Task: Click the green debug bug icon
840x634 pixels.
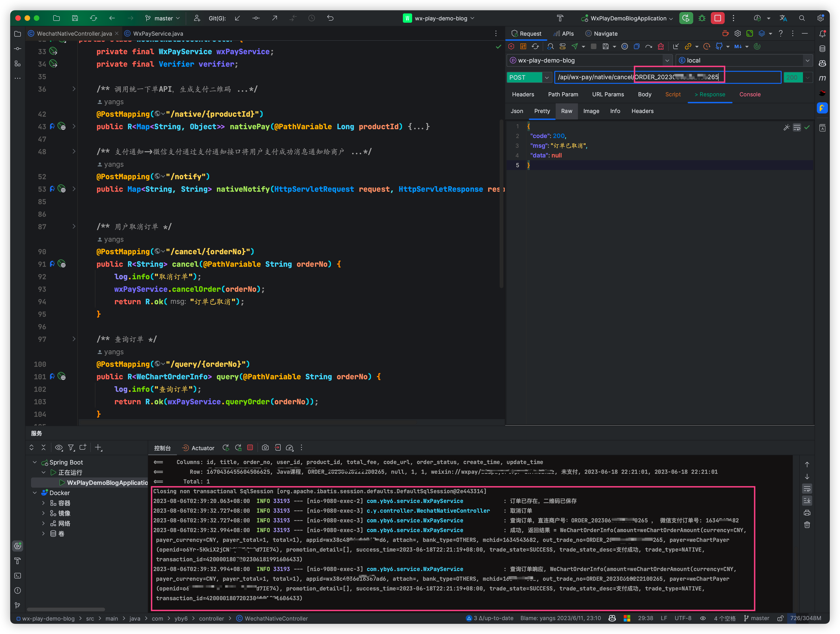Action: [x=702, y=18]
